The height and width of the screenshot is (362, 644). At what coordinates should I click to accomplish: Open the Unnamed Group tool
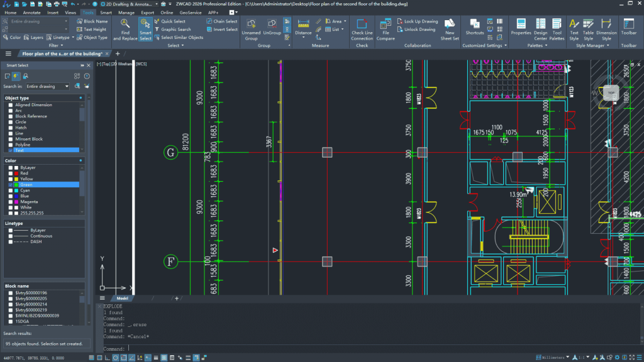(251, 26)
